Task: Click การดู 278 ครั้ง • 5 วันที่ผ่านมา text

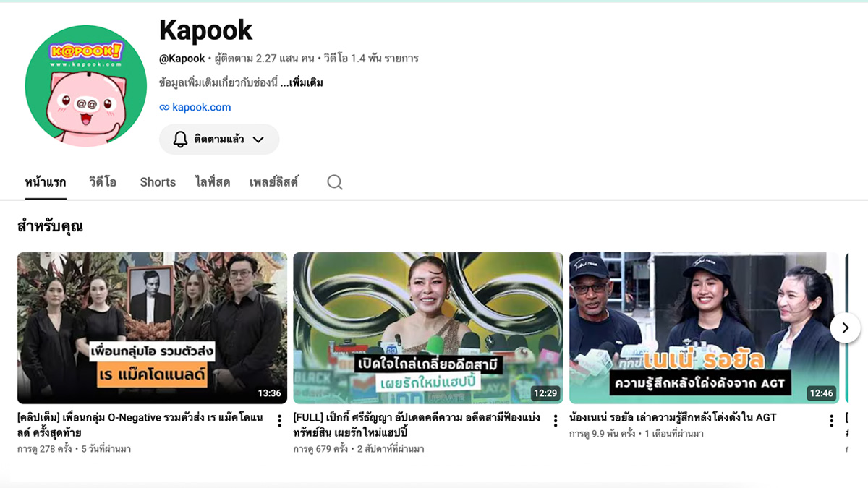Action: click(74, 449)
